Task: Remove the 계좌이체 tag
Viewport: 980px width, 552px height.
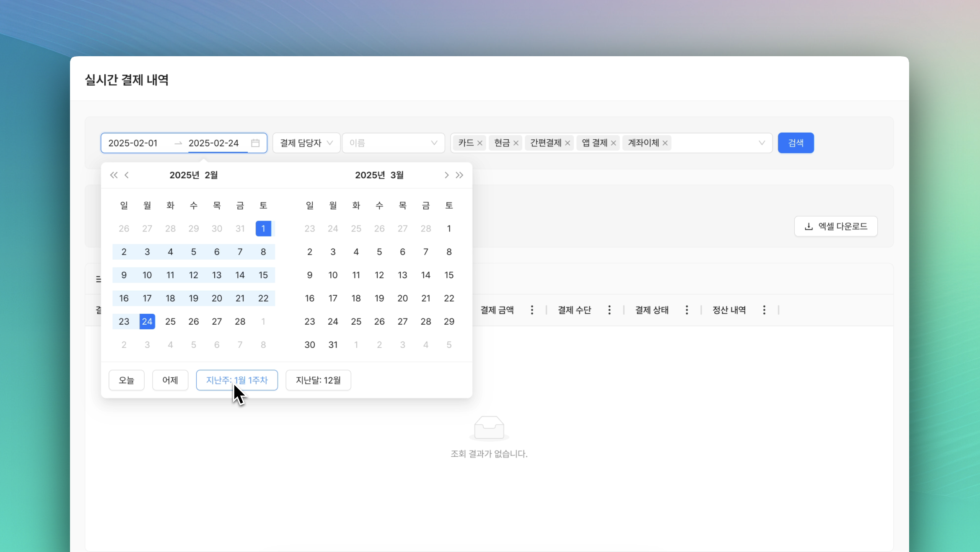Action: coord(665,143)
